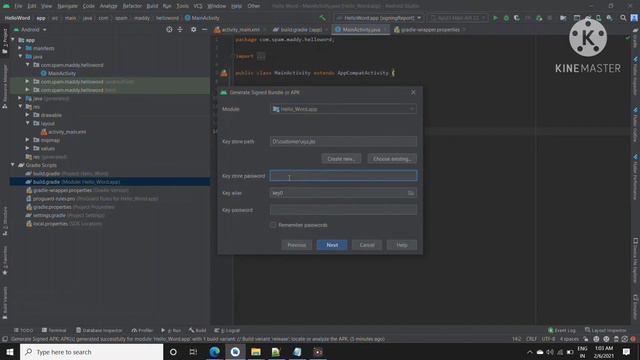Image resolution: width=640 pixels, height=360 pixels.
Task: Click the Windows search box
Action: tap(91, 352)
